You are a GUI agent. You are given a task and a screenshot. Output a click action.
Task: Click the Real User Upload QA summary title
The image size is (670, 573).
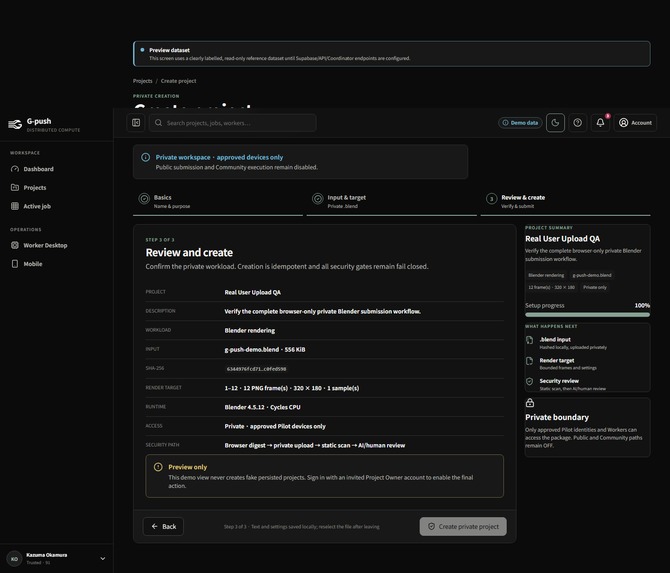[x=562, y=239]
